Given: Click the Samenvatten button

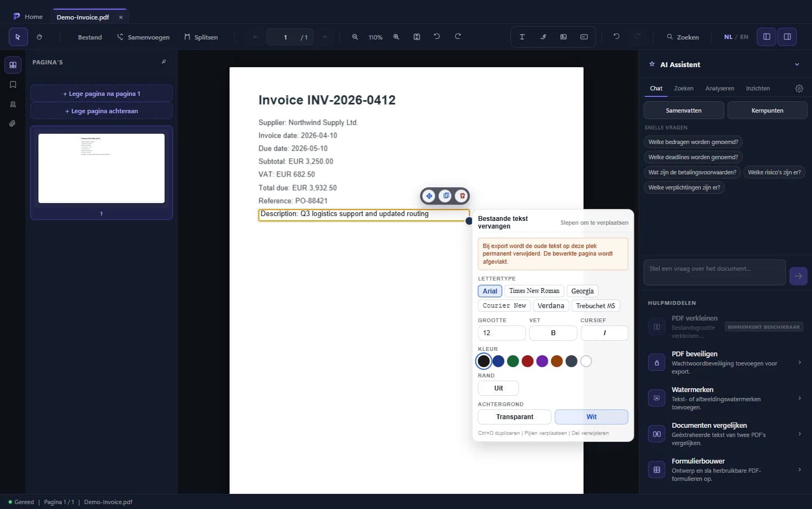Looking at the screenshot, I should pos(684,110).
